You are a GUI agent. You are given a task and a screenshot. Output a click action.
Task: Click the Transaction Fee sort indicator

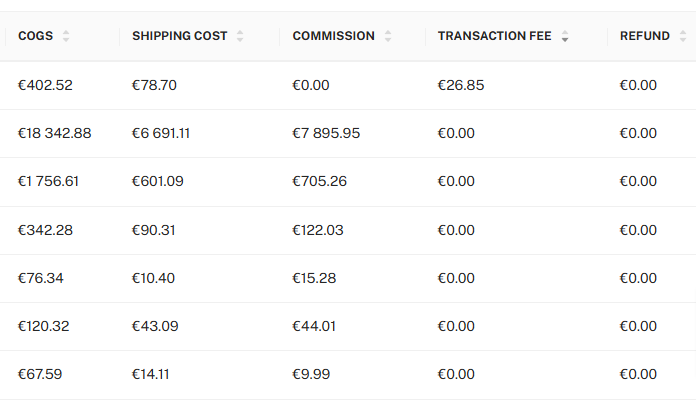(x=565, y=36)
